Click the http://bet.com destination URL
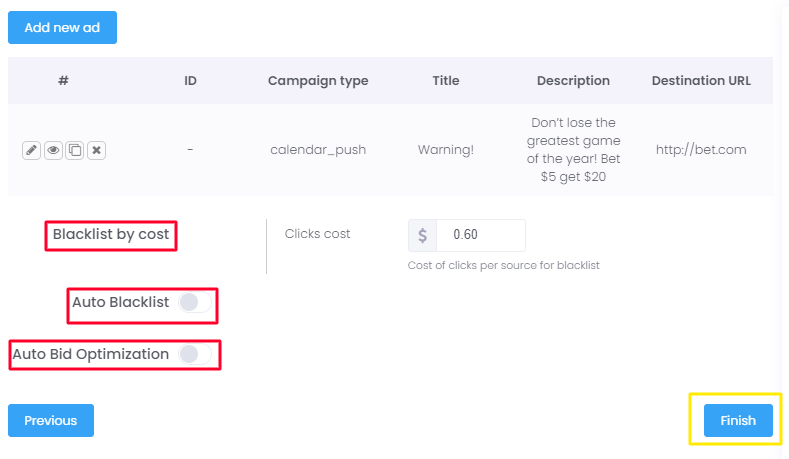This screenshot has width=789, height=459. [x=701, y=150]
